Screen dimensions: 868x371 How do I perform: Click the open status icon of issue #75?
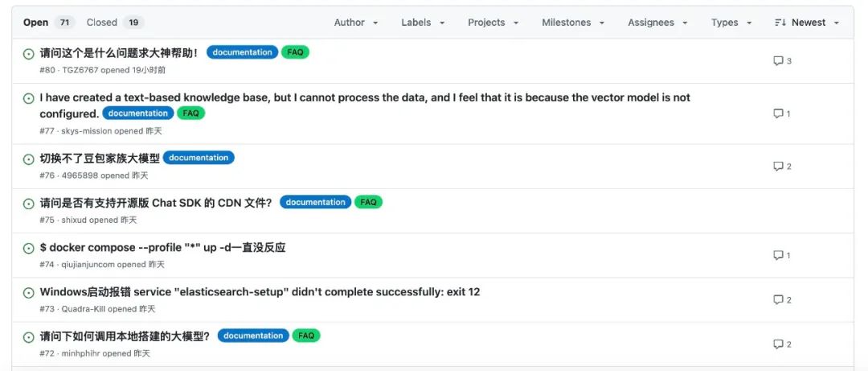click(29, 204)
